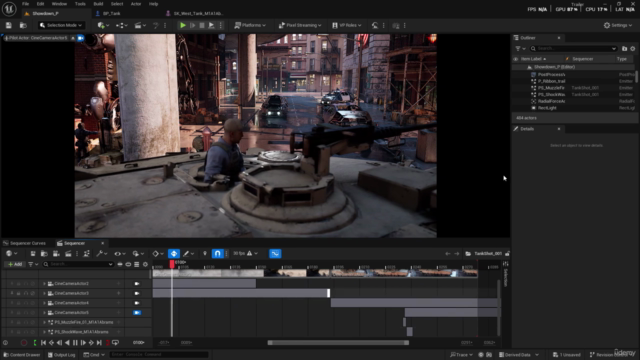Click timeline horizontal zoom scrollbar
This screenshot has width=640, height=360.
coord(338,343)
